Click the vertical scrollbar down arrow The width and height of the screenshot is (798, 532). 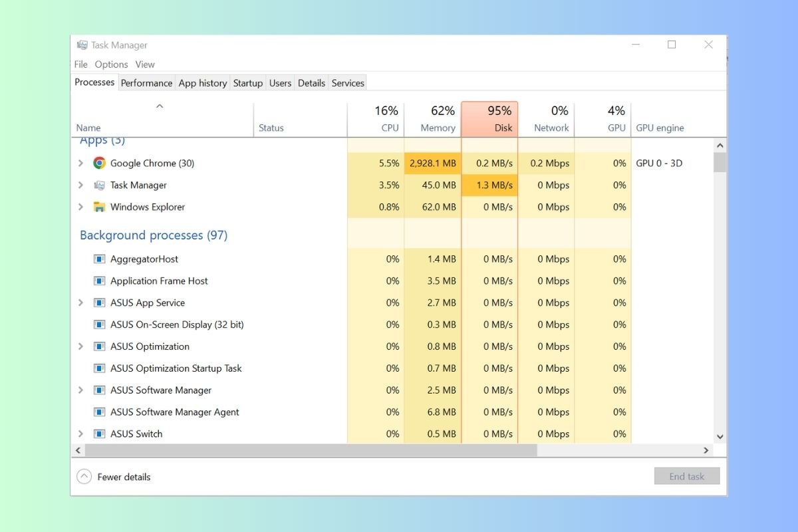[720, 436]
